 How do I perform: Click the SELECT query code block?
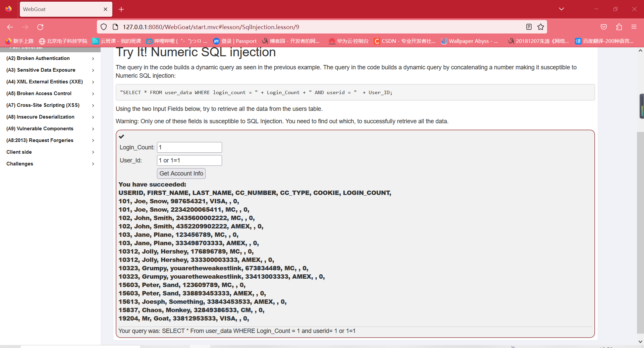pyautogui.click(x=355, y=92)
